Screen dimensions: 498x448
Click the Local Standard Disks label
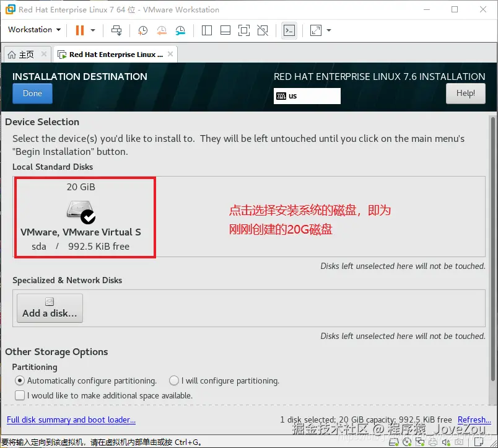(53, 167)
